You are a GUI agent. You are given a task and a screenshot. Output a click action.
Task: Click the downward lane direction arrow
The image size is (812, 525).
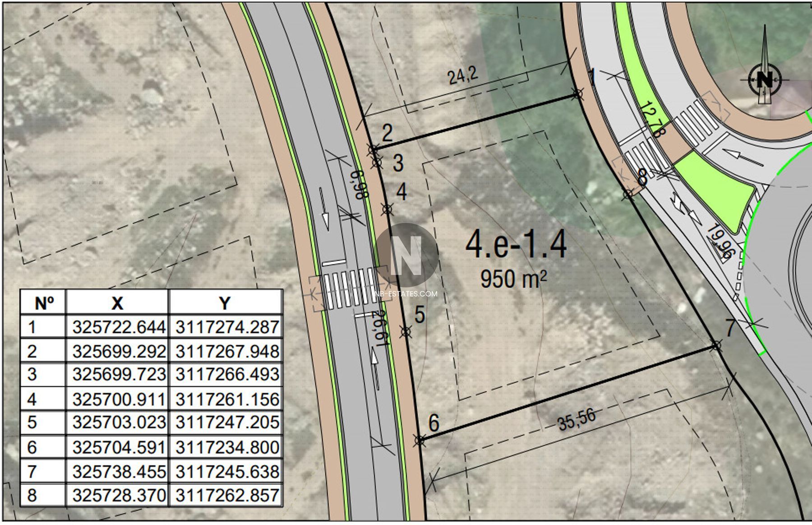pyautogui.click(x=324, y=208)
